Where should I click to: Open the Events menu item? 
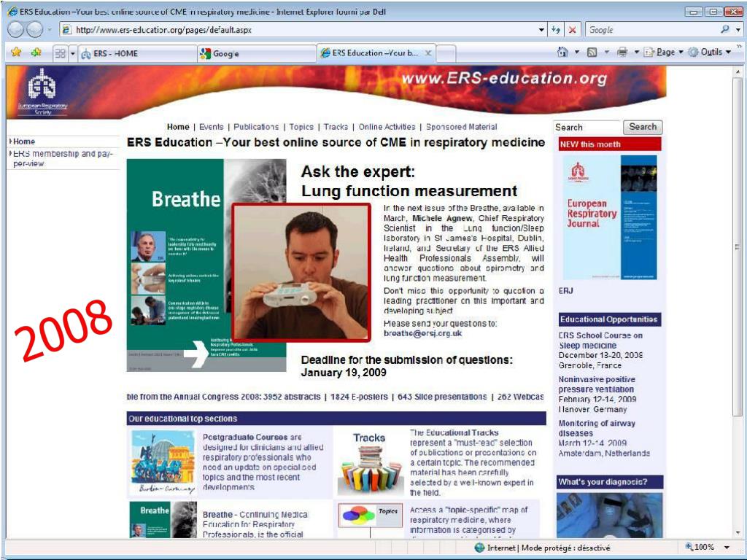click(211, 127)
